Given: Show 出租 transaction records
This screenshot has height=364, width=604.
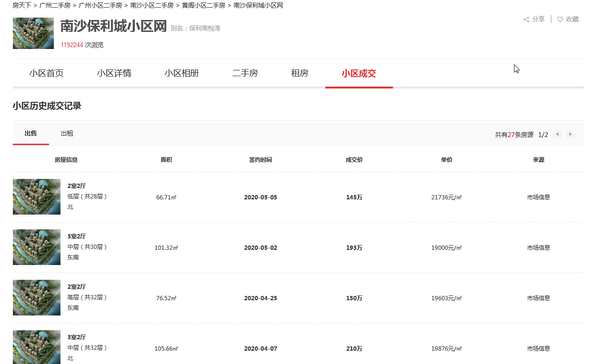Looking at the screenshot, I should pos(67,134).
